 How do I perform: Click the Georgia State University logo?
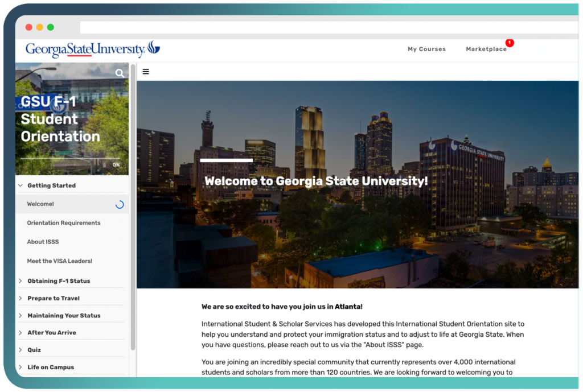point(92,49)
